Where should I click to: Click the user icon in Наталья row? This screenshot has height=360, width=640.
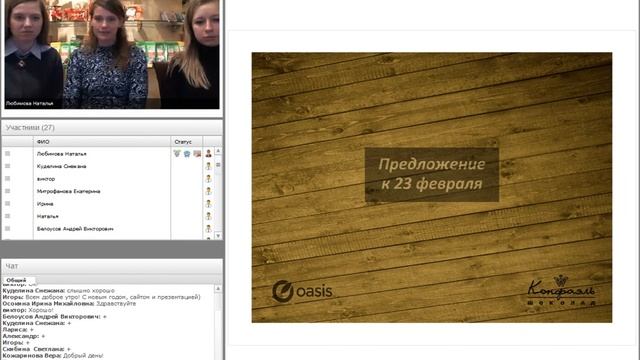(209, 216)
